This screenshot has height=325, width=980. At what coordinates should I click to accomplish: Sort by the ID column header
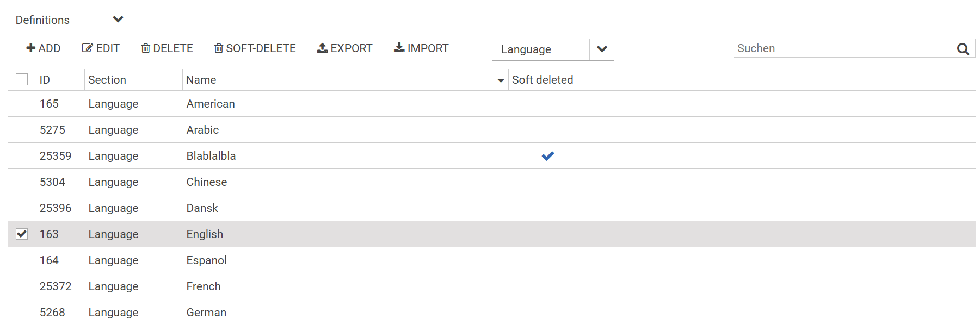tap(45, 80)
